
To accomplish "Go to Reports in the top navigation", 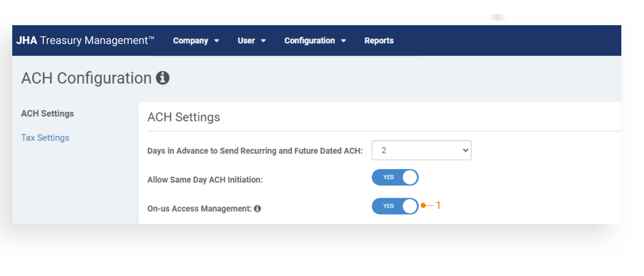I will click(x=379, y=41).
